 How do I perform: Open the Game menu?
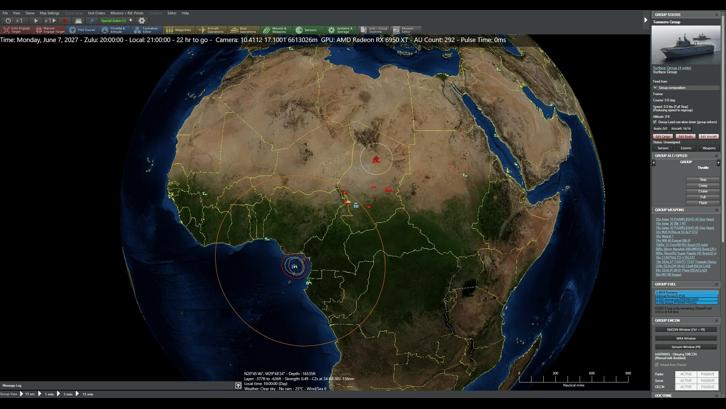point(30,13)
